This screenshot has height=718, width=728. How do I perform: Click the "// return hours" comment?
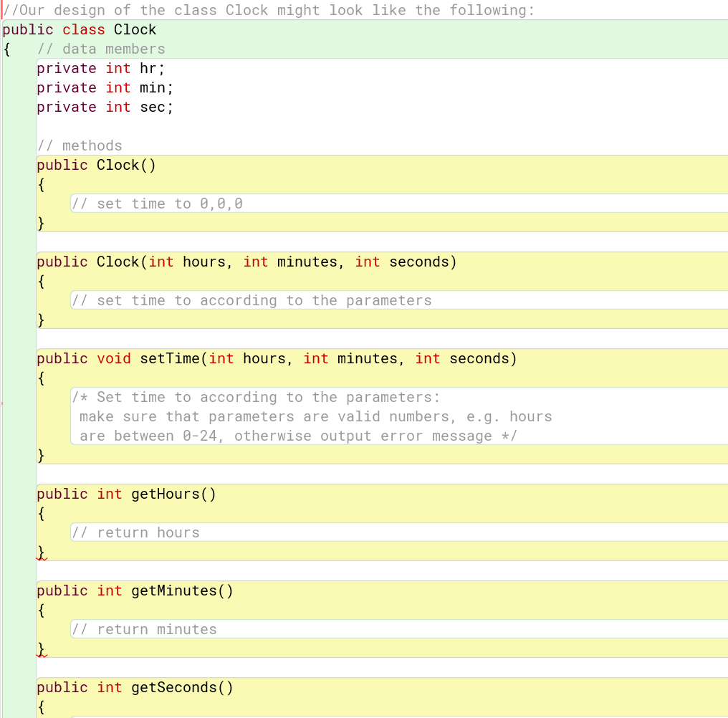(x=135, y=532)
